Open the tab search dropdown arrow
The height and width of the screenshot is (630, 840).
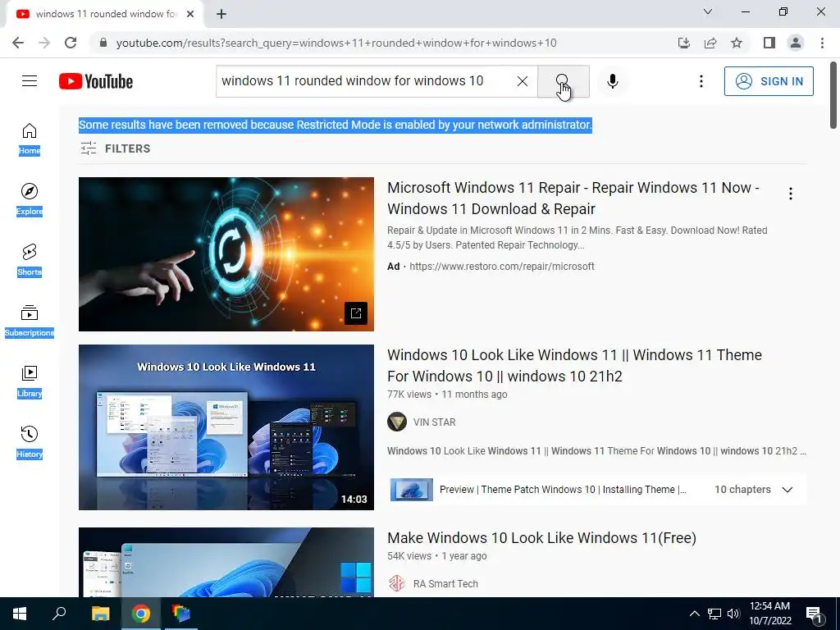click(x=708, y=11)
